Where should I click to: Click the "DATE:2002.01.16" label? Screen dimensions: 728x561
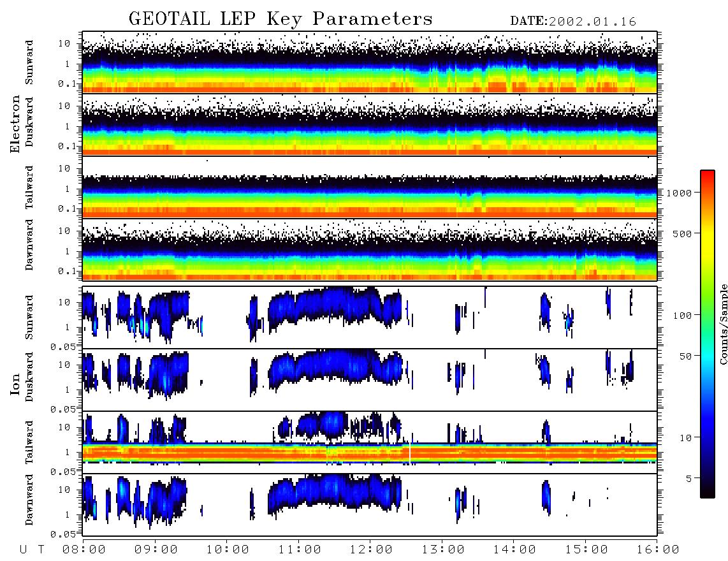pyautogui.click(x=573, y=22)
